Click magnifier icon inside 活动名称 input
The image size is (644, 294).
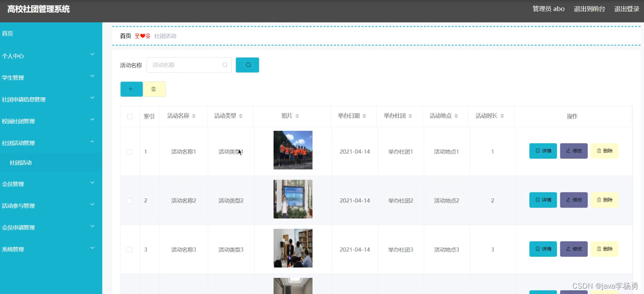pyautogui.click(x=225, y=65)
